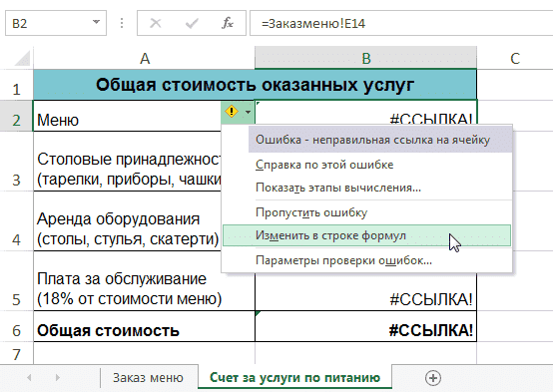Screen dimensions: 553x392
Task: Select the 'Столовые принадлежности' cell
Action: coord(128,162)
